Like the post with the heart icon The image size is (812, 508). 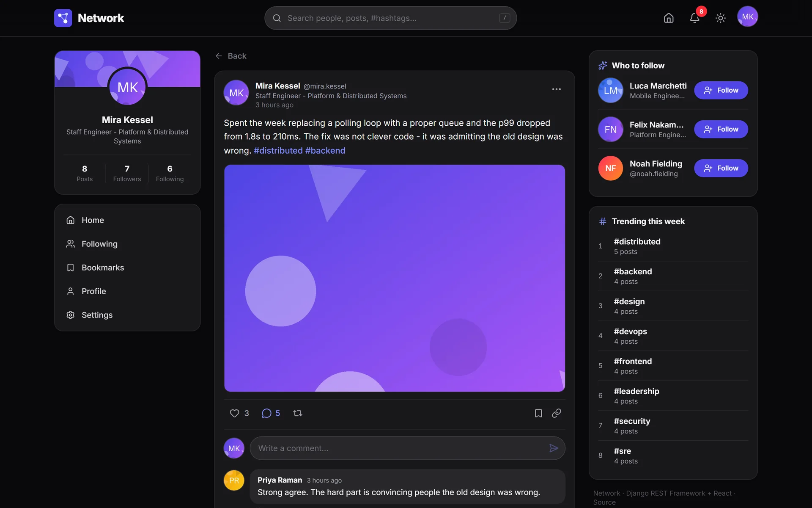[234, 413]
